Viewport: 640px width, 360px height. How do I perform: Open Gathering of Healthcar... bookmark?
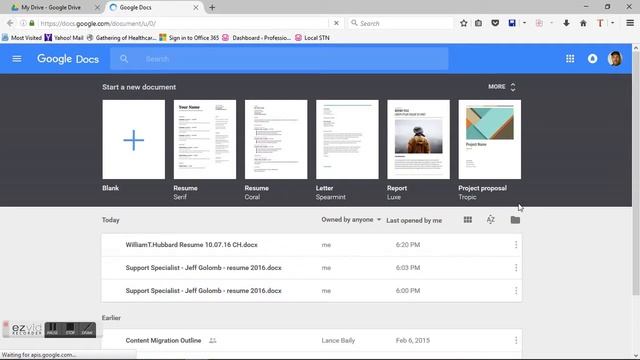(121, 38)
